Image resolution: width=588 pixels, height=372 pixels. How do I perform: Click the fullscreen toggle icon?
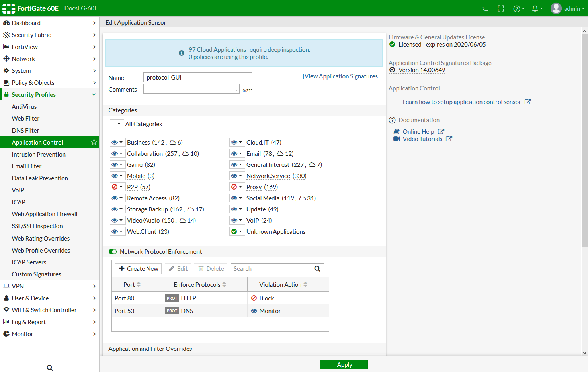tap(501, 8)
